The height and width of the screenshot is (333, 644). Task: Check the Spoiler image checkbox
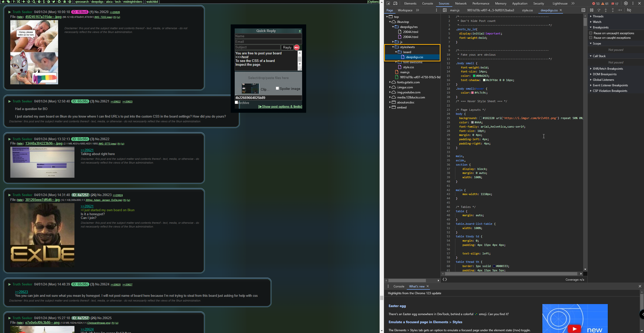point(277,88)
